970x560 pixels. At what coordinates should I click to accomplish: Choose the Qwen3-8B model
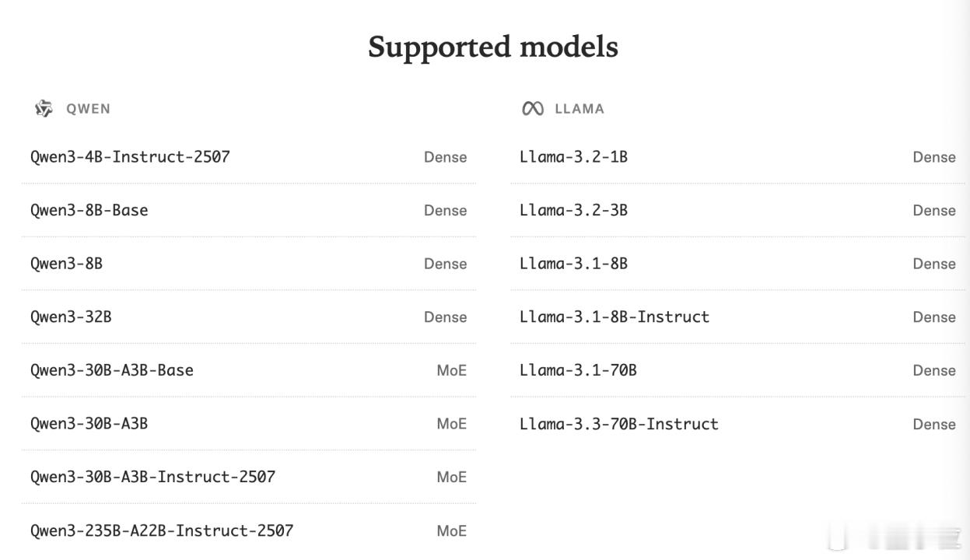click(66, 264)
